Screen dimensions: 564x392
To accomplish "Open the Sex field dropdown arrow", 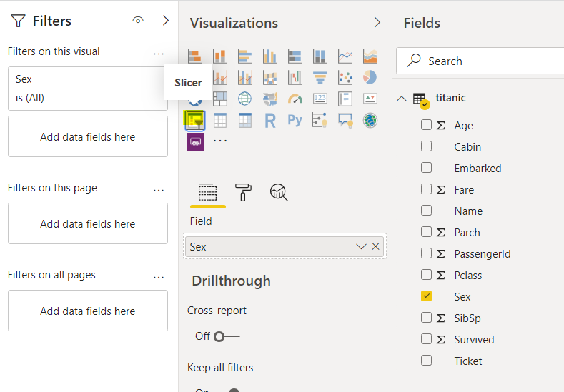I will pos(361,246).
